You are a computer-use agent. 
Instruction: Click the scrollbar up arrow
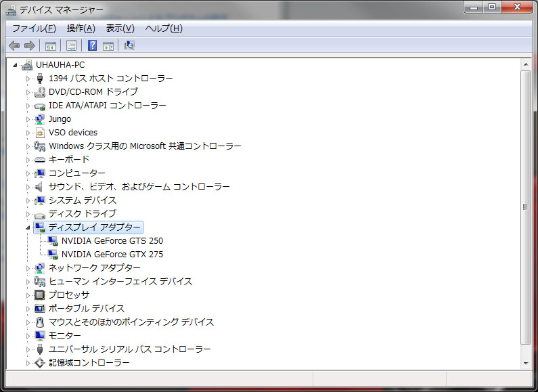click(x=526, y=64)
